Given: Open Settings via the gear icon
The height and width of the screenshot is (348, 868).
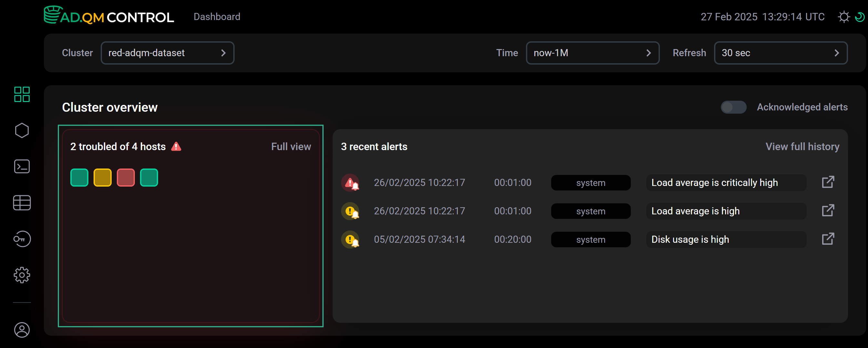Looking at the screenshot, I should (22, 275).
